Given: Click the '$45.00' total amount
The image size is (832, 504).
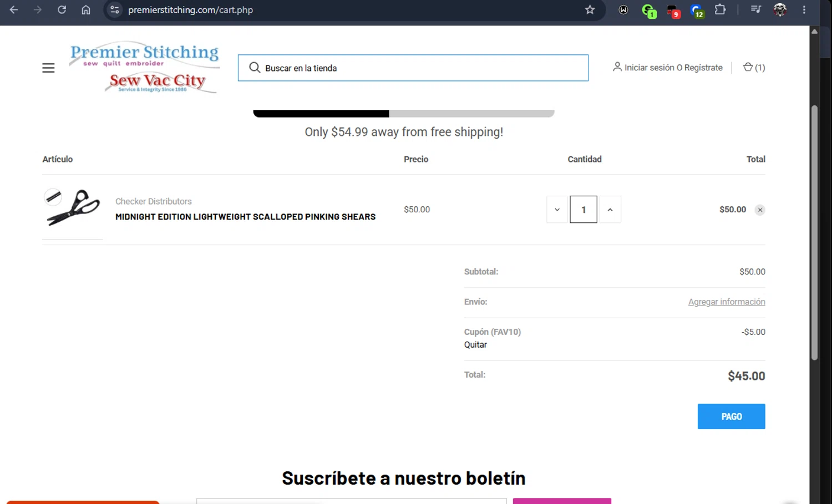Looking at the screenshot, I should click(x=746, y=376).
